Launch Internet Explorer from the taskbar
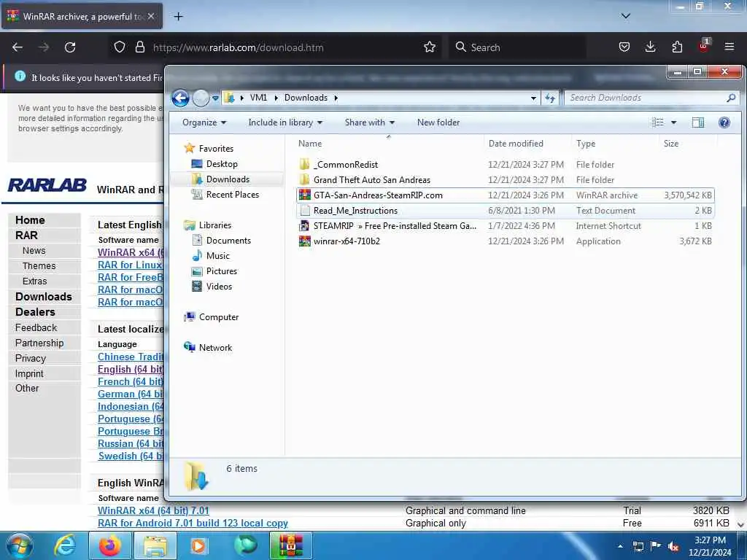This screenshot has width=747, height=560. [65, 545]
